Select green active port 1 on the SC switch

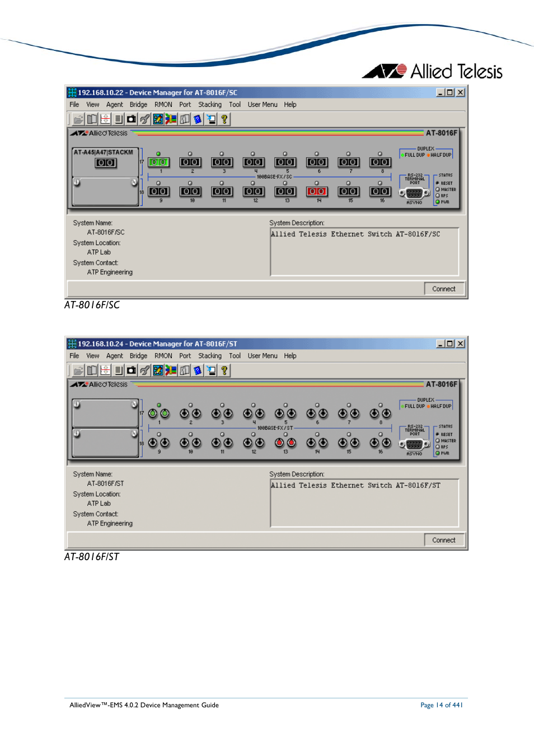pos(158,162)
